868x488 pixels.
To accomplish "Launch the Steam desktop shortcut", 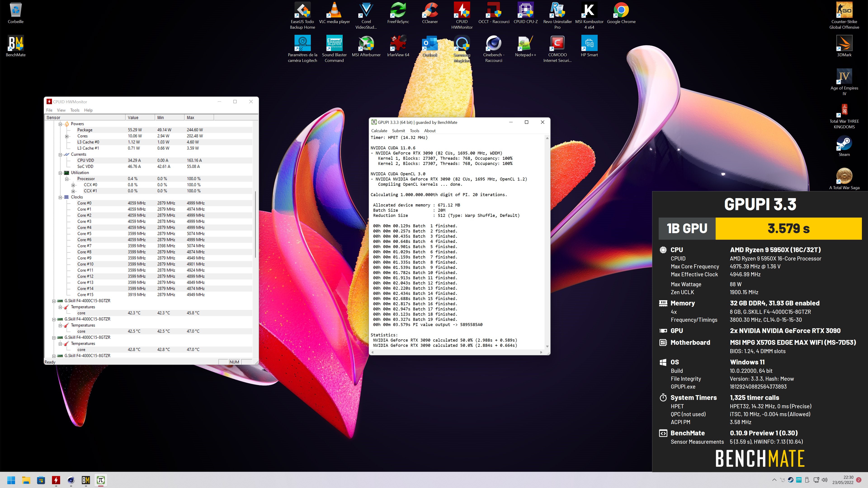I will [844, 146].
